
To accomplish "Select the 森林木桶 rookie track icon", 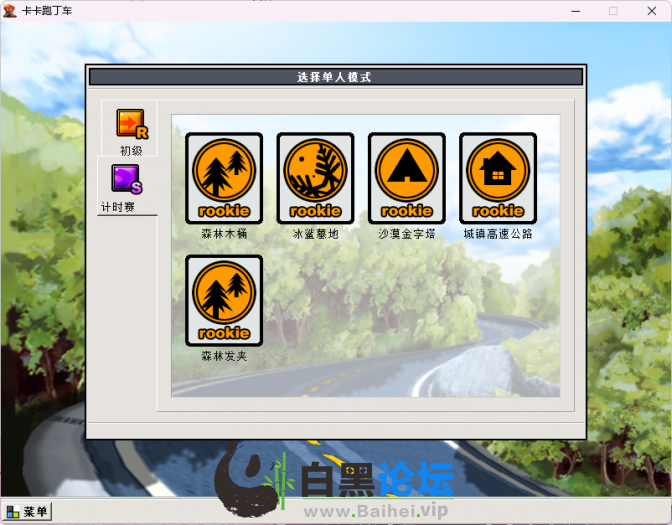I will [224, 178].
